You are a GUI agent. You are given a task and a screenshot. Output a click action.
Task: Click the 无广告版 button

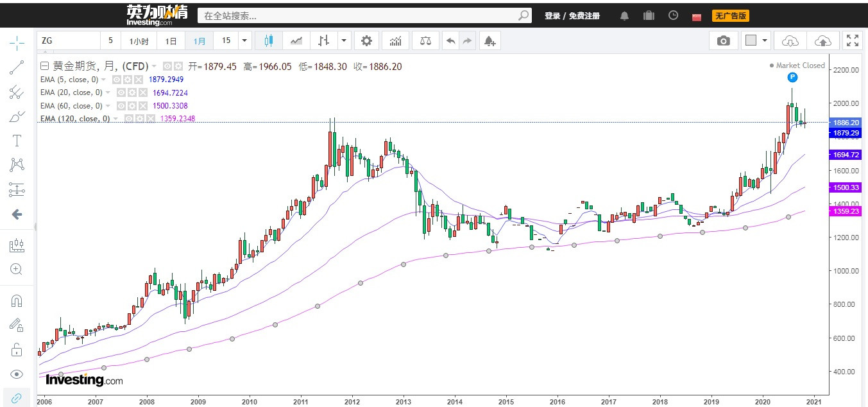[731, 15]
